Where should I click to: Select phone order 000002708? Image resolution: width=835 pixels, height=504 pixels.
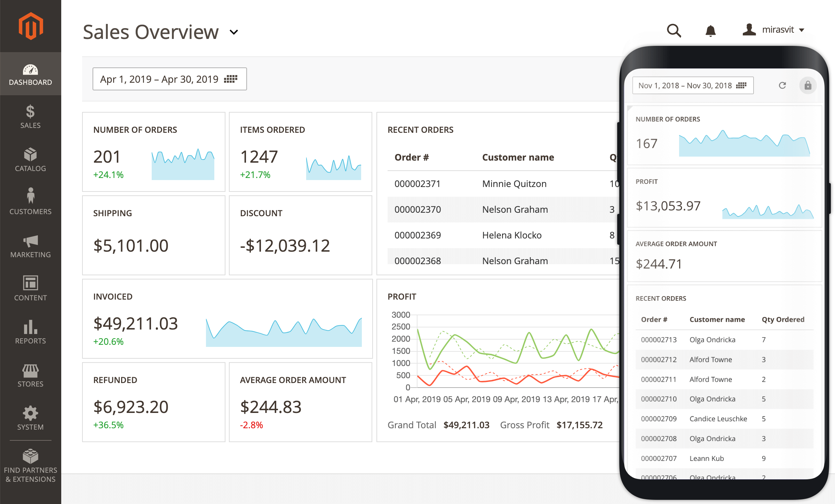pyautogui.click(x=725, y=439)
